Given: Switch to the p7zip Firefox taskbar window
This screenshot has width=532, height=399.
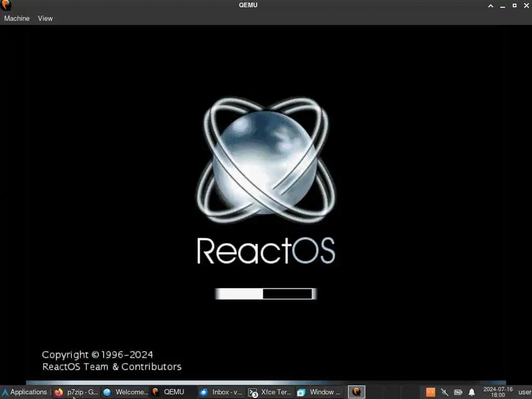Looking at the screenshot, I should coord(77,392).
